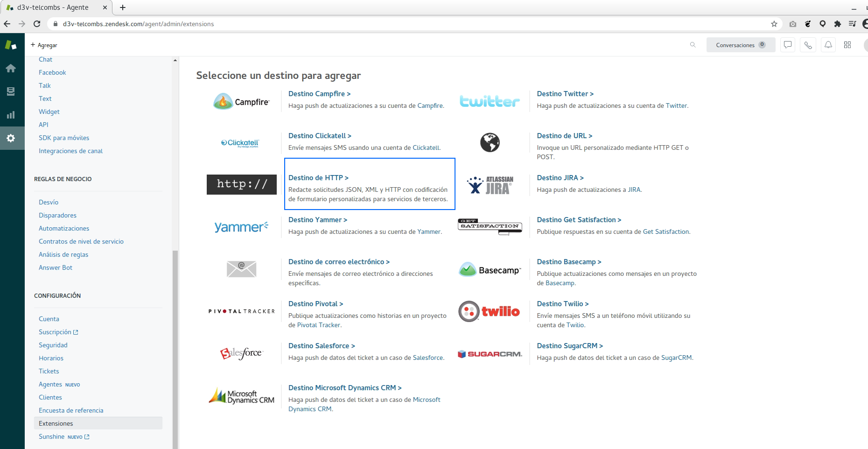868x449 pixels.
Task: Click the Atlassian JIRA logo
Action: [490, 185]
